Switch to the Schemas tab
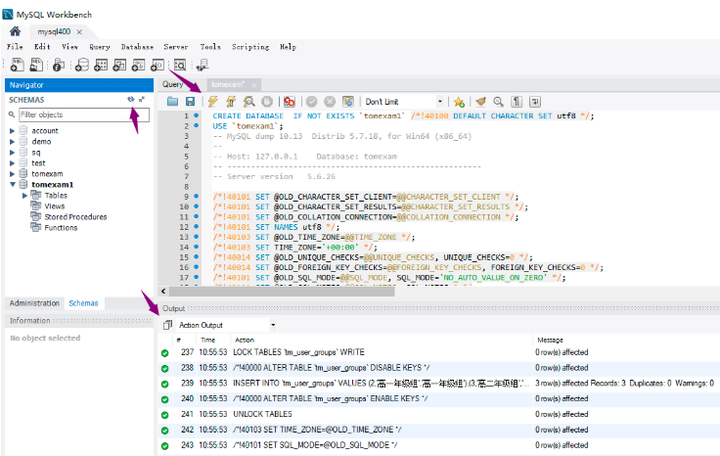Viewport: 720px width, 456px height. point(84,303)
